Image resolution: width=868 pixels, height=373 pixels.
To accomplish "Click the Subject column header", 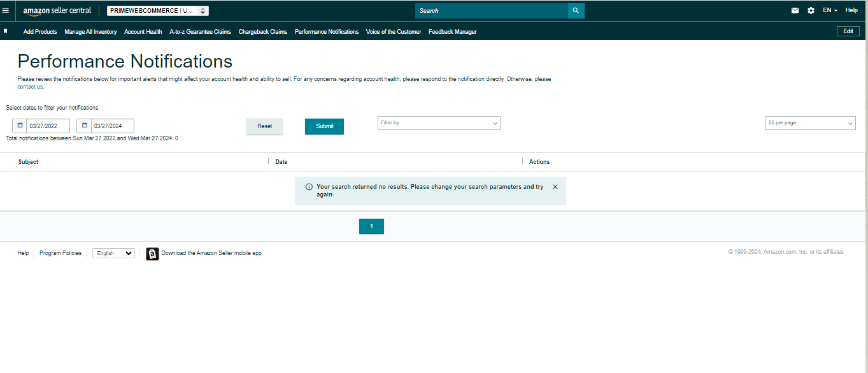I will click(x=29, y=162).
